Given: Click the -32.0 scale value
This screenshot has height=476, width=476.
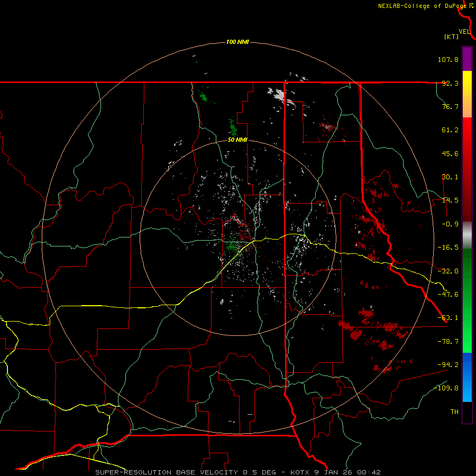Looking at the screenshot, I should (448, 271).
